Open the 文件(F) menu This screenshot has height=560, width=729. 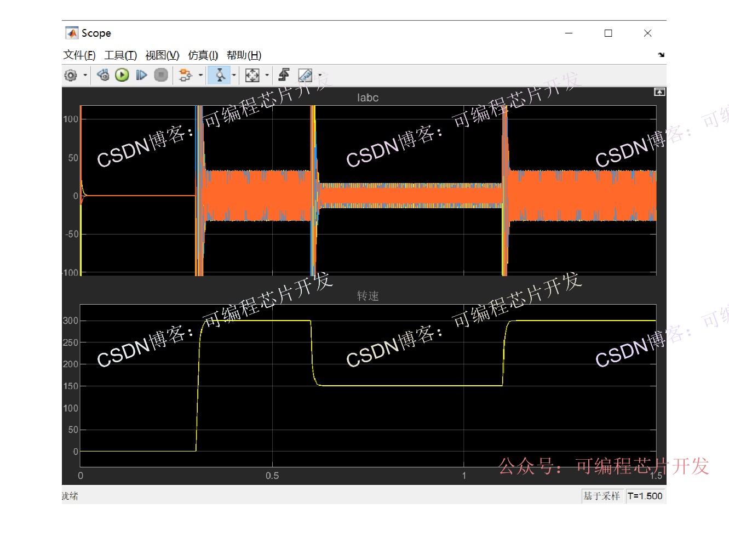79,55
